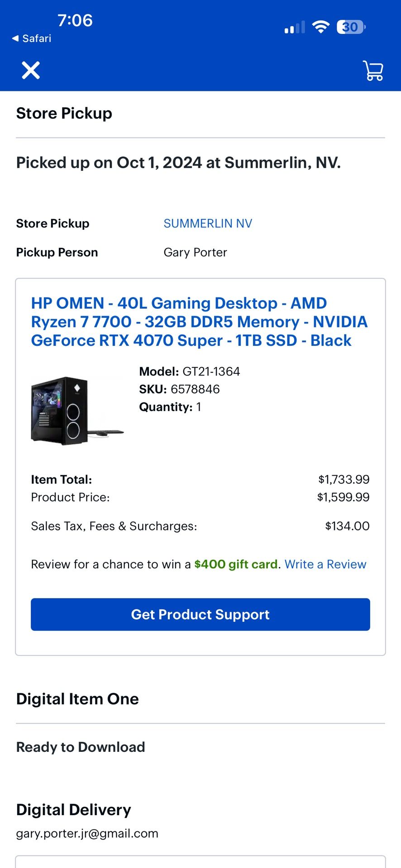Return to Safari via back arrow
Image resolution: width=401 pixels, height=868 pixels.
point(31,38)
